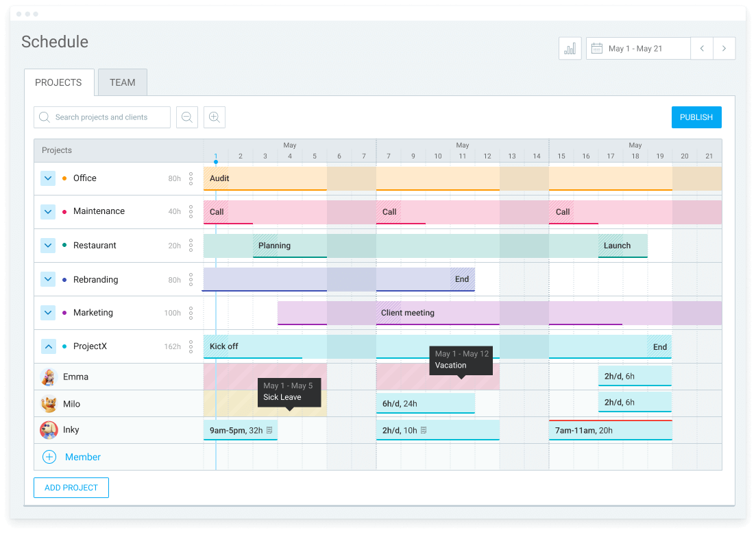Click the search projects and clients field

pyautogui.click(x=101, y=117)
